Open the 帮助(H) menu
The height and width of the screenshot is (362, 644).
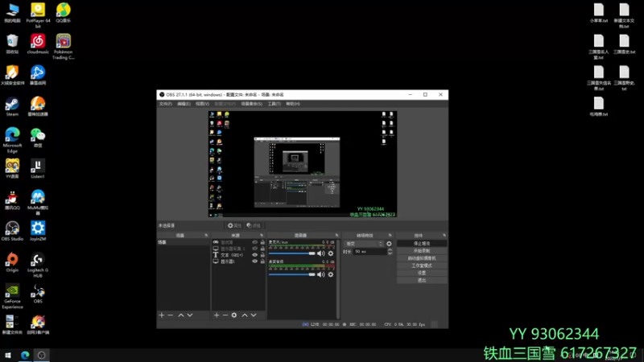tap(293, 104)
